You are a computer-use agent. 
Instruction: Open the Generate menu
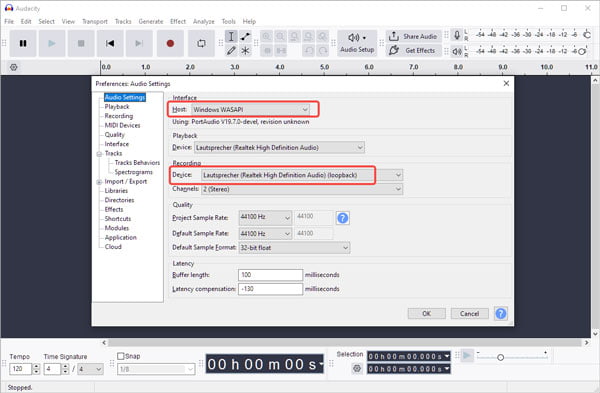click(151, 21)
